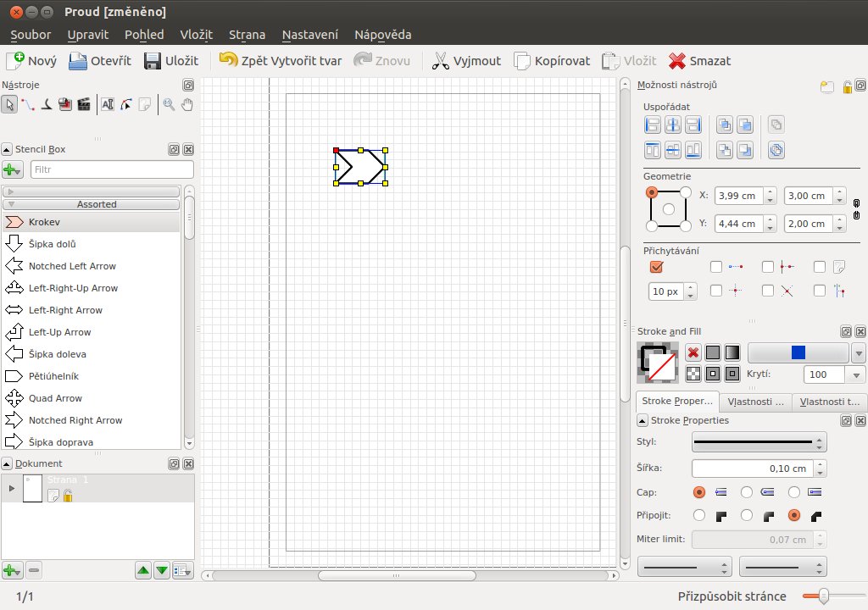Activate the hand pan tool
The height and width of the screenshot is (610, 868).
tap(187, 104)
